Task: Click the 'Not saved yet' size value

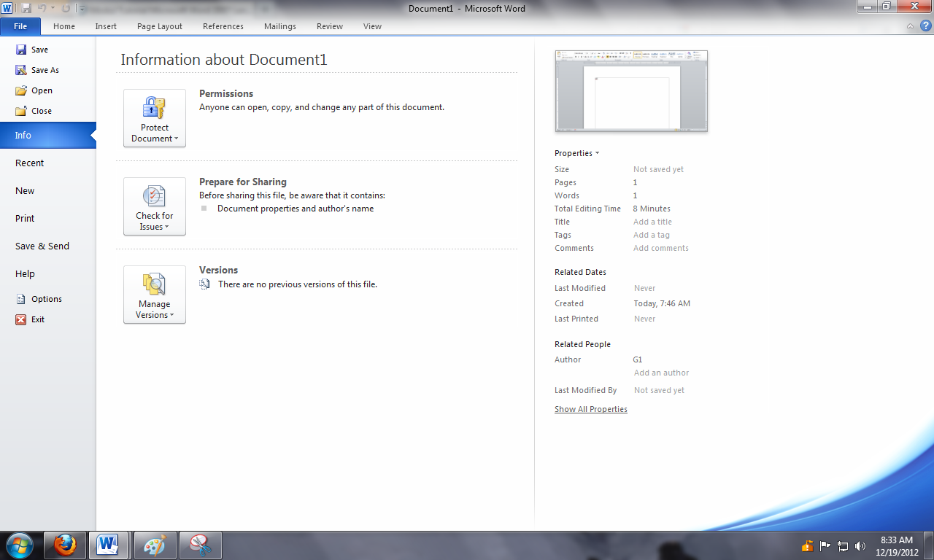Action: pyautogui.click(x=659, y=169)
